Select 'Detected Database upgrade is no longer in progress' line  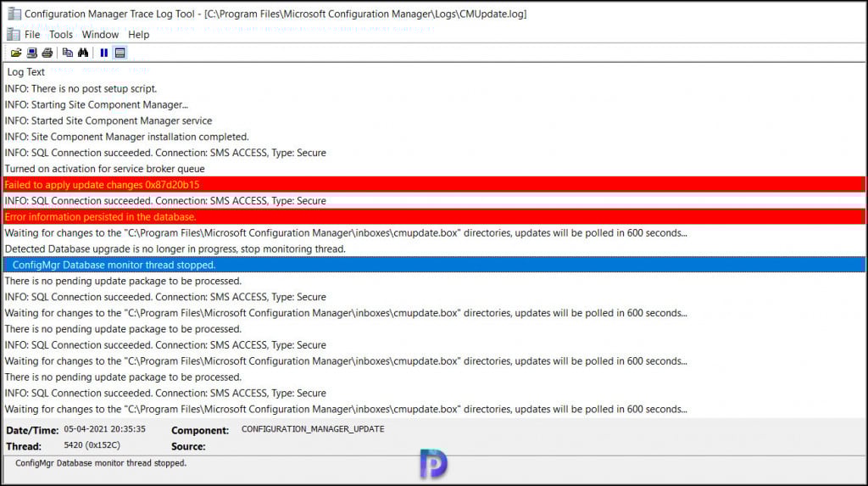click(x=434, y=249)
